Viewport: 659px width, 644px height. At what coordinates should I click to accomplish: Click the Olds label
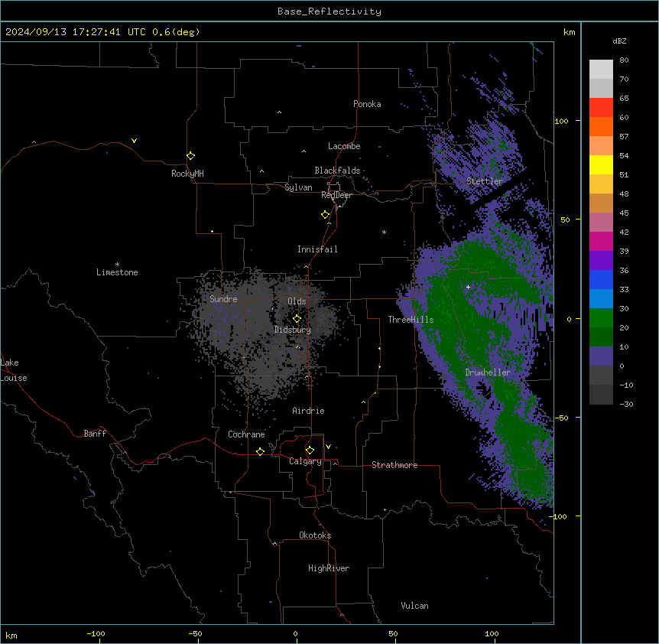pos(297,301)
